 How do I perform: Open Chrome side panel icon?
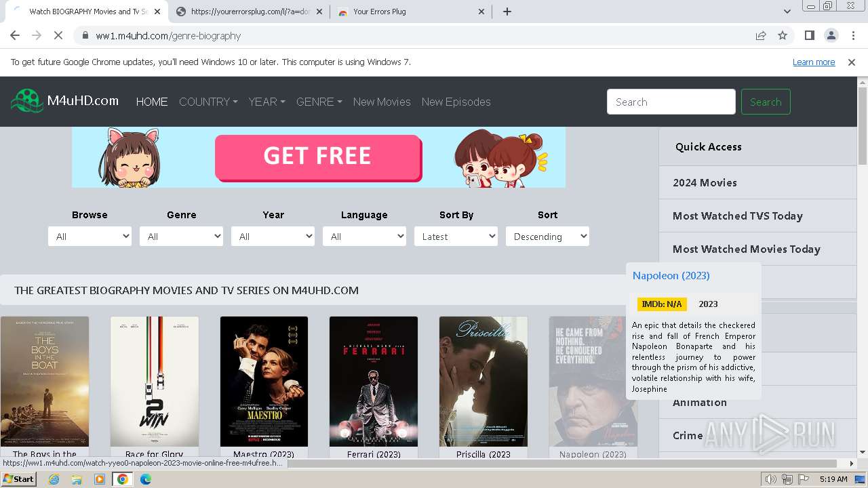pos(809,35)
